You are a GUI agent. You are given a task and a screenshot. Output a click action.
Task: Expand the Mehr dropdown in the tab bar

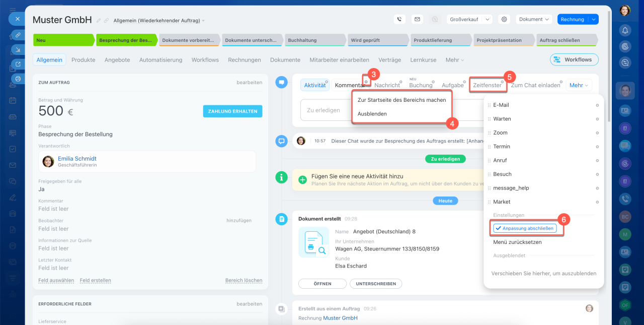(454, 60)
